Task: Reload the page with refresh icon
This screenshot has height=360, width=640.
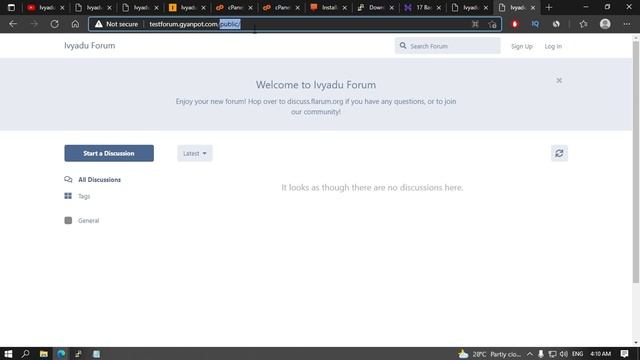Action: coord(54,24)
